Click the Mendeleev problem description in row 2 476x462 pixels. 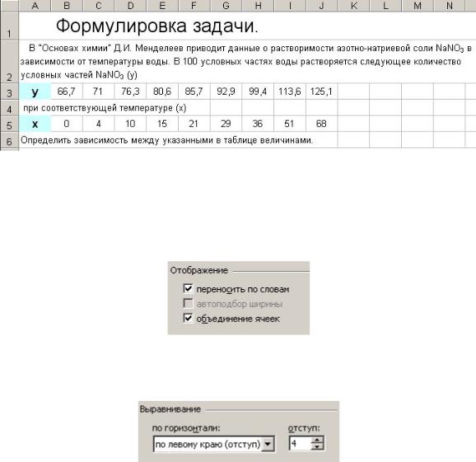pyautogui.click(x=247, y=61)
